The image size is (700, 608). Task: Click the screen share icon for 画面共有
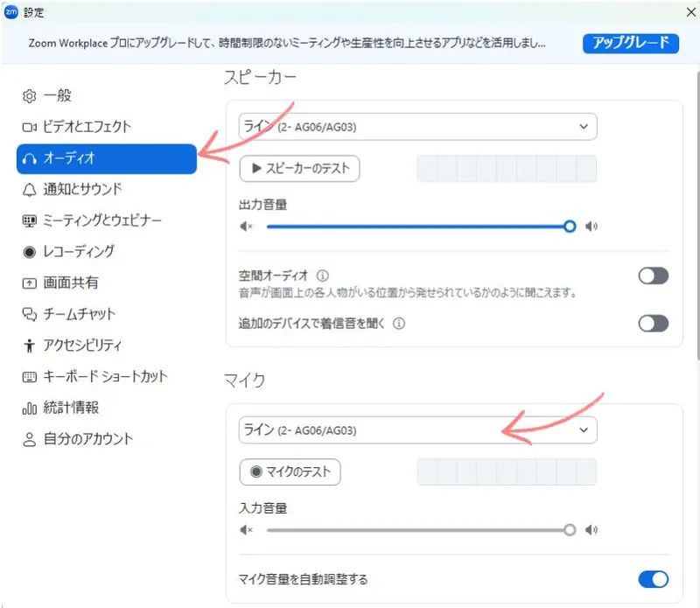[x=30, y=283]
